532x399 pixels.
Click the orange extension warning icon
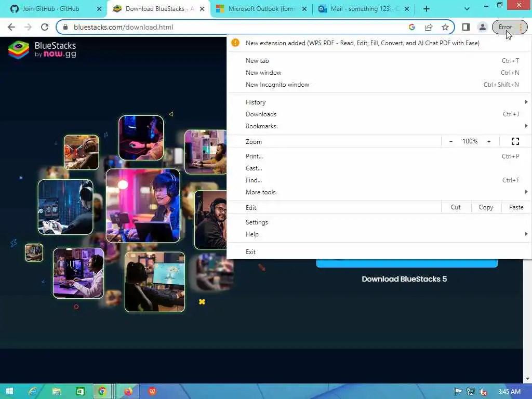point(235,43)
